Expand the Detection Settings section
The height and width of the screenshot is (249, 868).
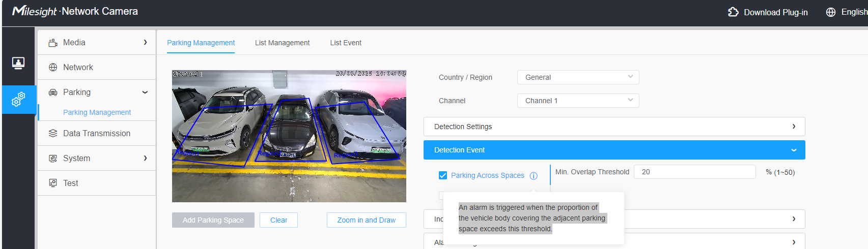[x=614, y=127]
